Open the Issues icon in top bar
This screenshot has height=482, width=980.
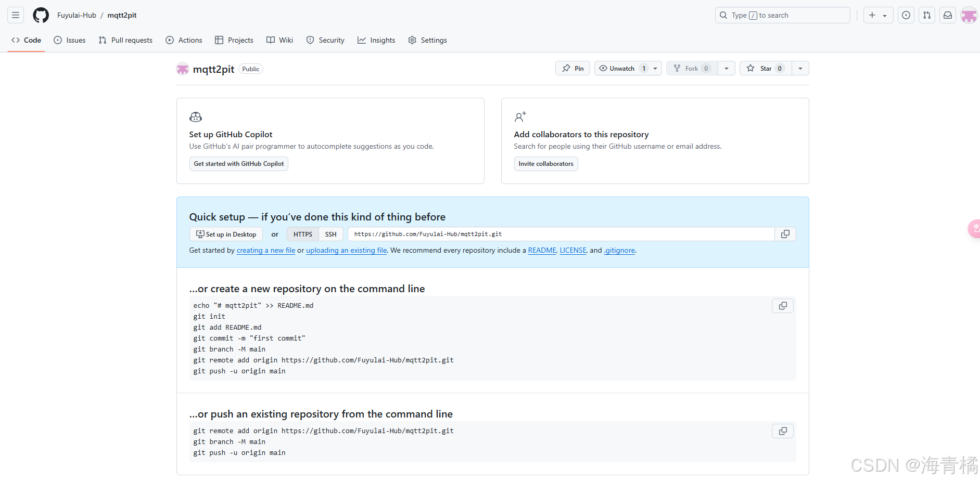(906, 15)
